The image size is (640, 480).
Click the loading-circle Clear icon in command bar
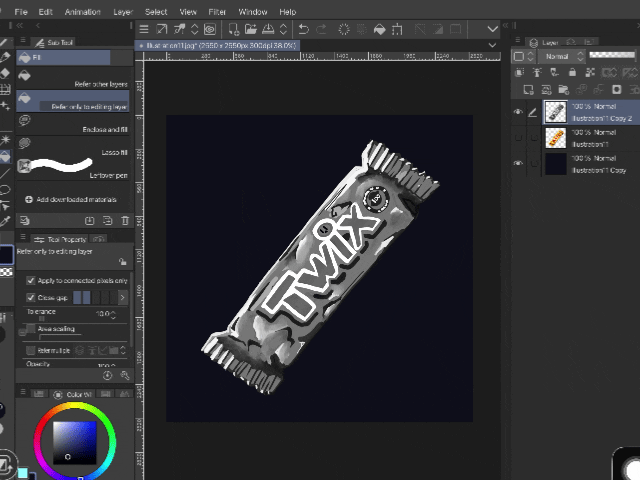(x=344, y=29)
